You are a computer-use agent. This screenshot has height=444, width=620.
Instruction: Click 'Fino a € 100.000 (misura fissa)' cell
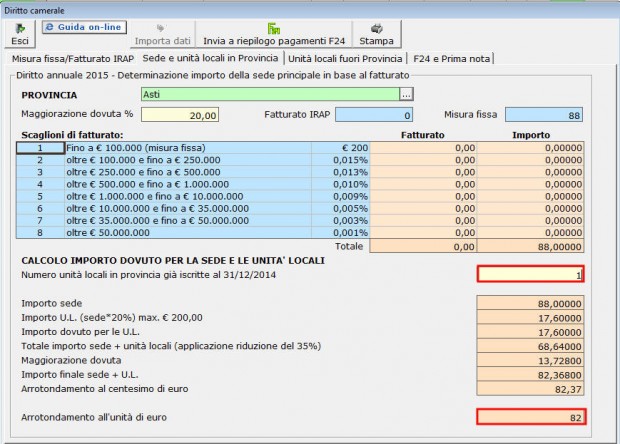coord(188,148)
